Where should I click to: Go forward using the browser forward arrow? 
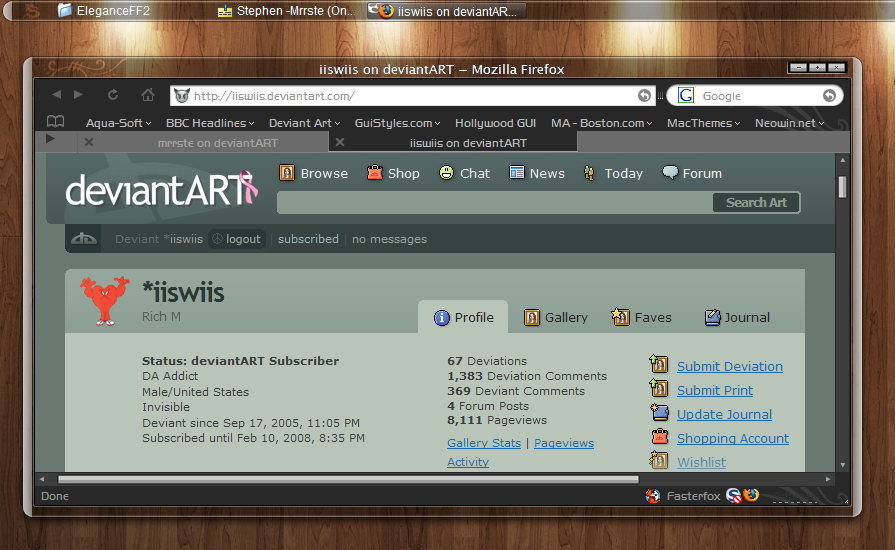coord(78,95)
